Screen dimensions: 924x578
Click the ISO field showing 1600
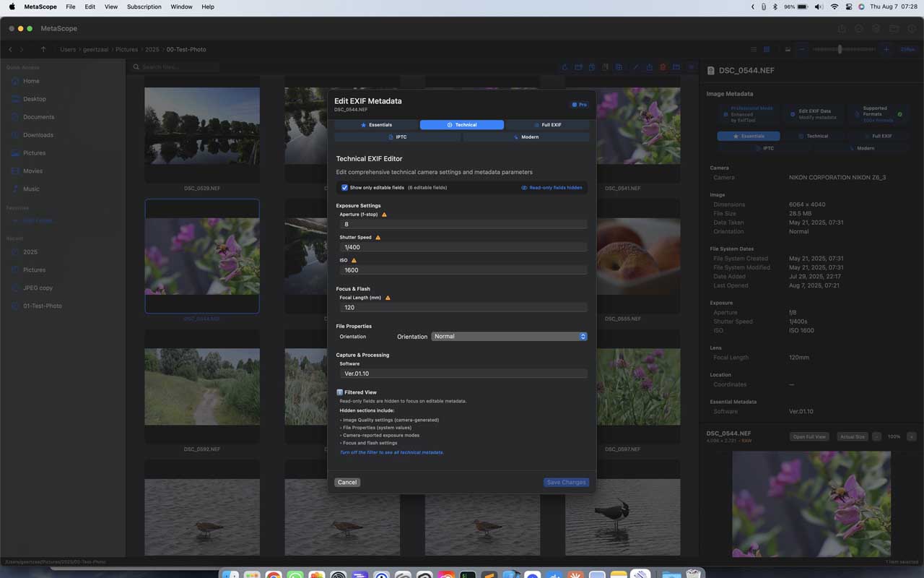(x=463, y=270)
